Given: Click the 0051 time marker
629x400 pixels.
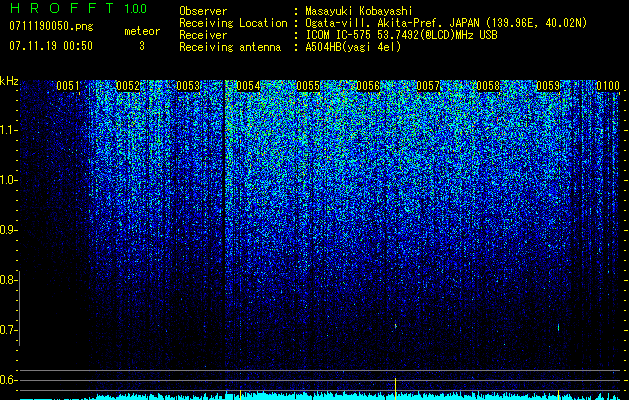Looking at the screenshot, I should pyautogui.click(x=68, y=86).
